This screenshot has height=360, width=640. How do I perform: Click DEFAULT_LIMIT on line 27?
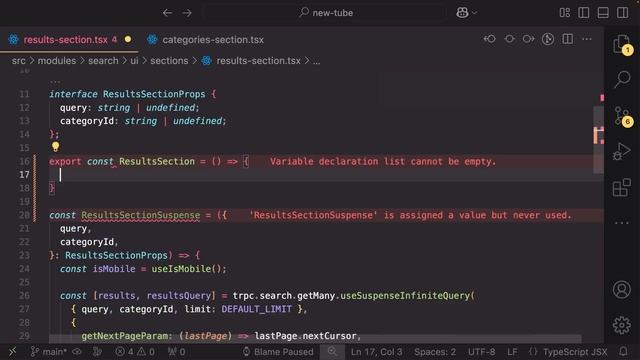click(256, 309)
